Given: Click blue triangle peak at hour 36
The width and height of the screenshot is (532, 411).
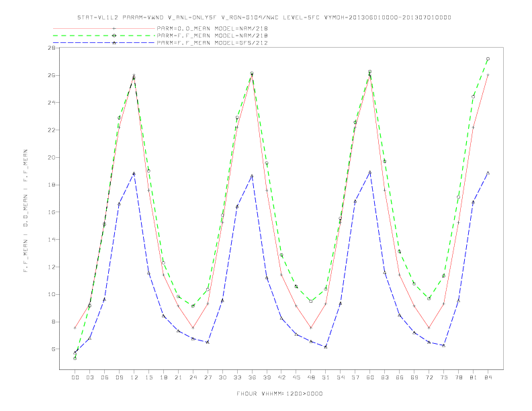Looking at the screenshot, I should coord(252,176).
